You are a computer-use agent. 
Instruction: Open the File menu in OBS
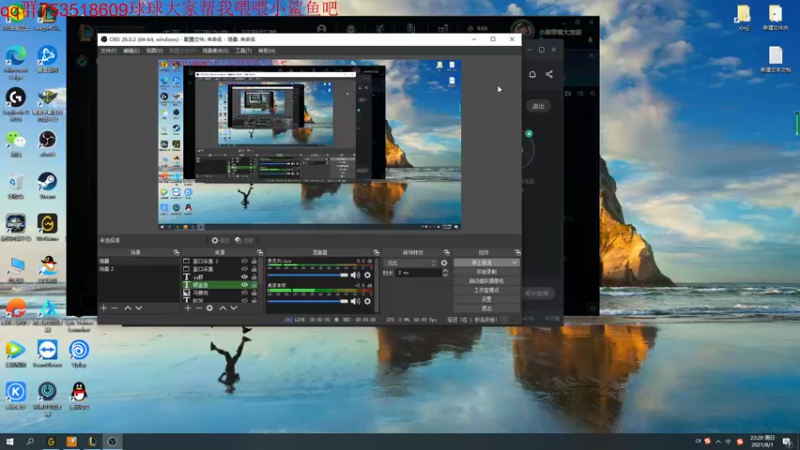(108, 50)
